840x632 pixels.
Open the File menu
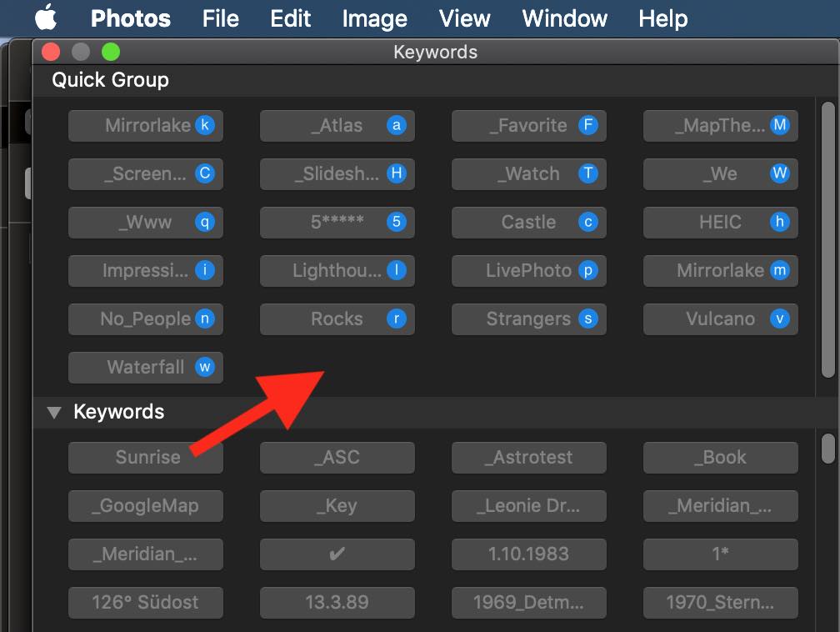coord(220,18)
